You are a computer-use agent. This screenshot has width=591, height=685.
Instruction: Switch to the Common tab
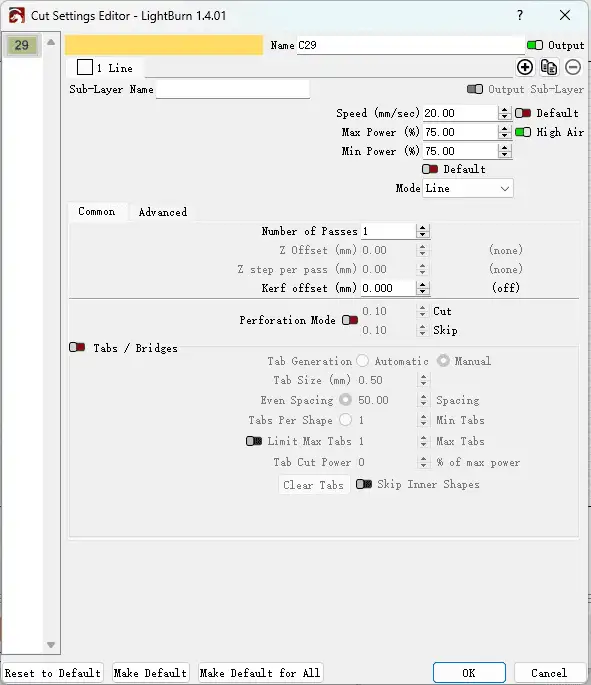pyautogui.click(x=97, y=211)
